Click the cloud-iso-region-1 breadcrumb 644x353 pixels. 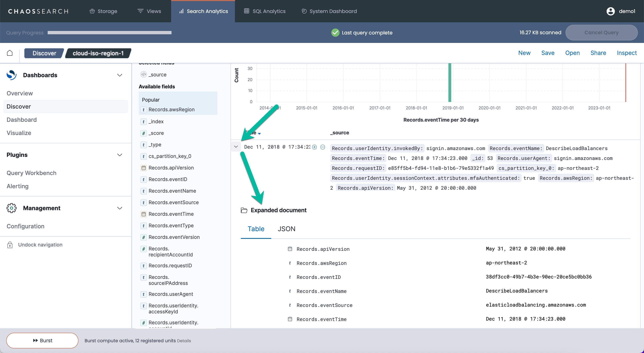[98, 53]
